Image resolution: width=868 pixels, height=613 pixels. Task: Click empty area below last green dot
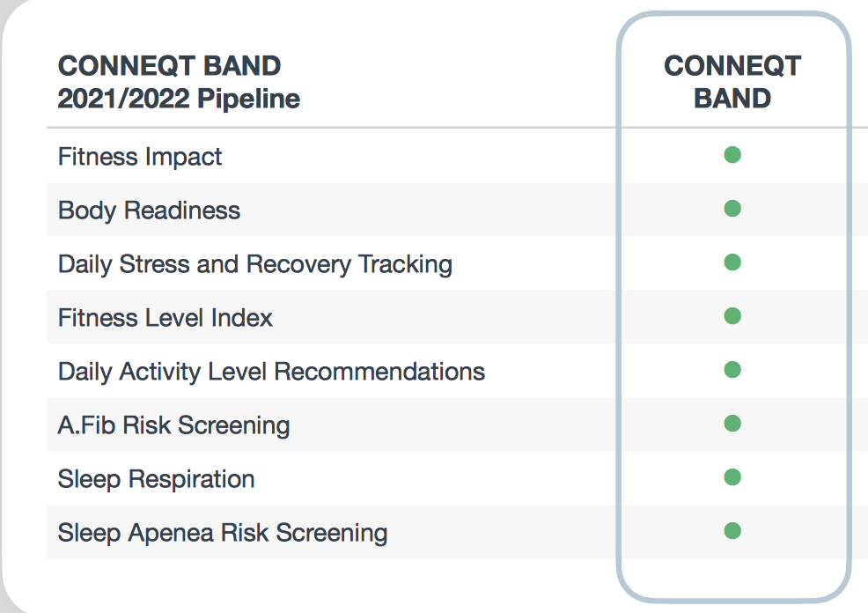point(732,576)
